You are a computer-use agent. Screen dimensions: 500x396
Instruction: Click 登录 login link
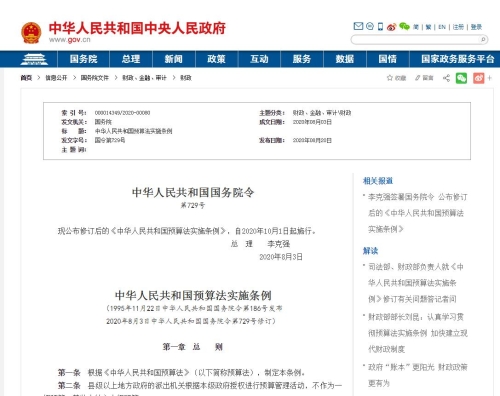476,27
